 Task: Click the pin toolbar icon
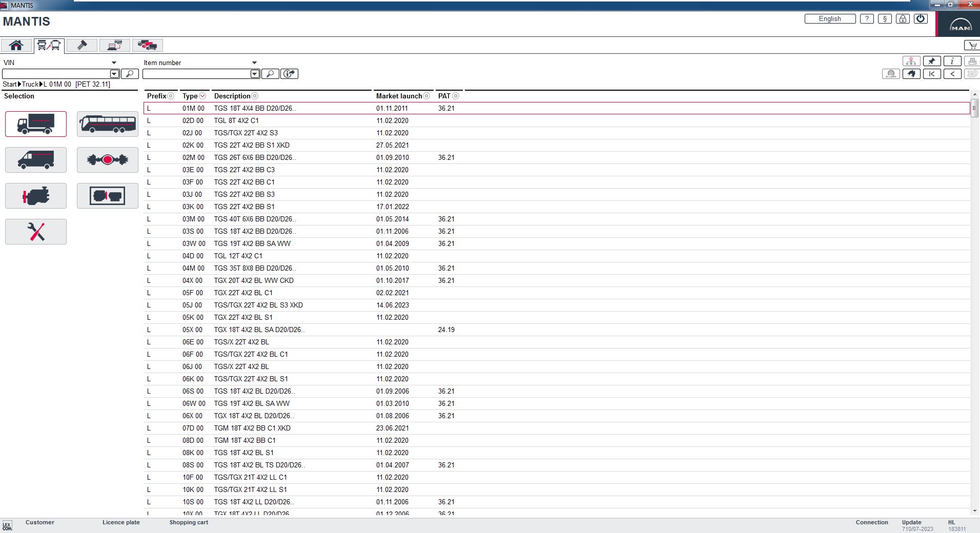[x=932, y=60]
